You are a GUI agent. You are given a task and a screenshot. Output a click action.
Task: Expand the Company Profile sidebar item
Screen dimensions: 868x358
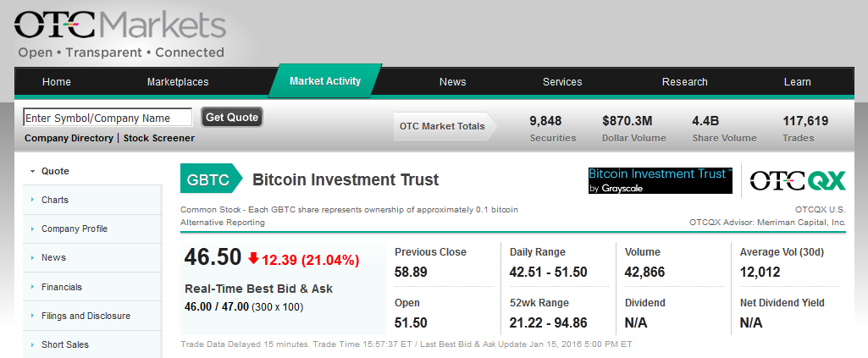click(x=92, y=229)
